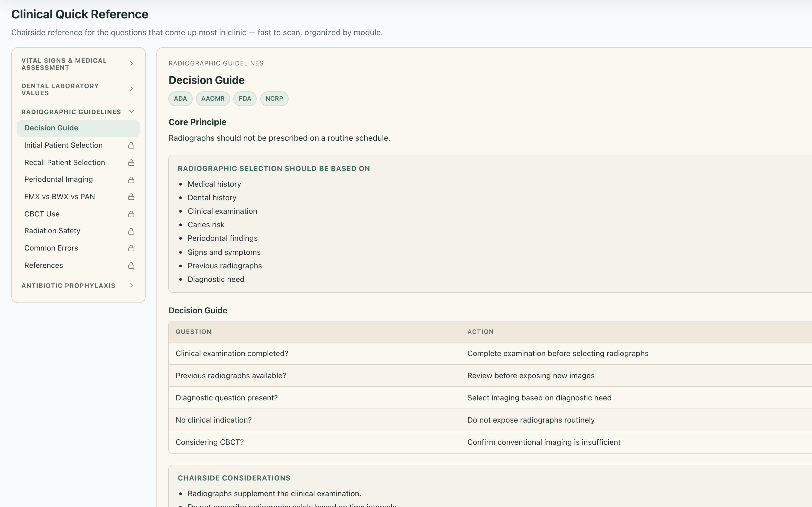Open FMX vs BWX vs PAN page

point(78,196)
